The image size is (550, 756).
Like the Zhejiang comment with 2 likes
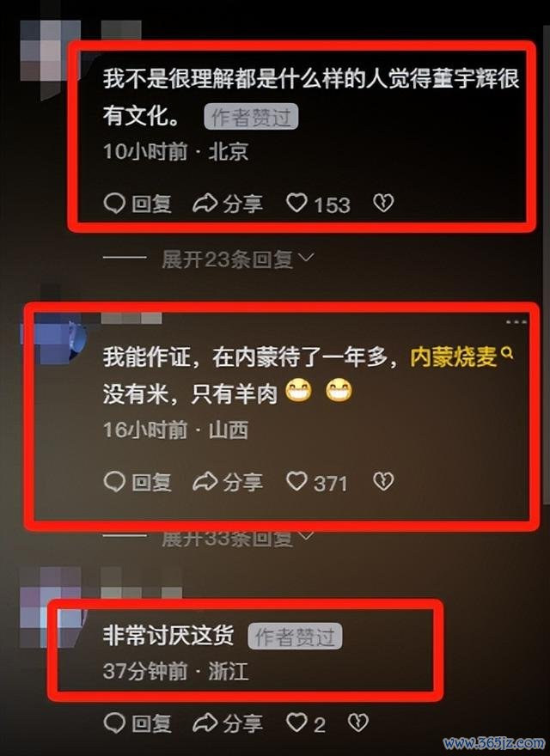point(306,723)
